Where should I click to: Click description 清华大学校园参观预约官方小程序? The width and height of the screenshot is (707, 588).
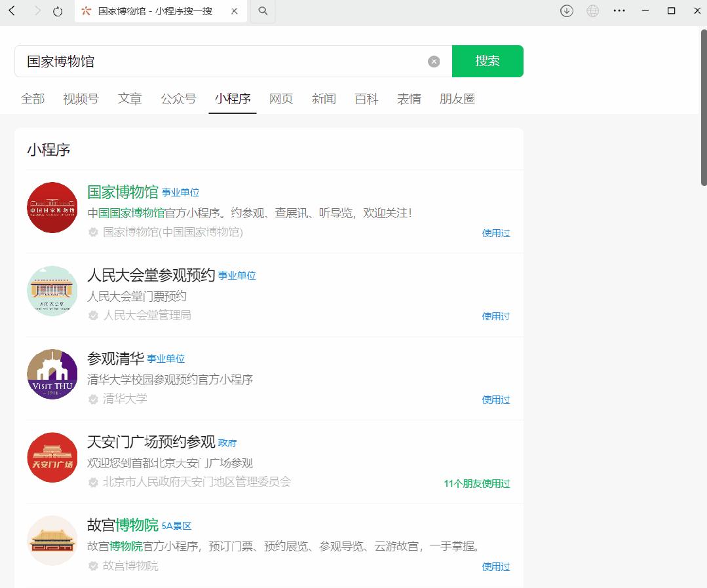170,379
